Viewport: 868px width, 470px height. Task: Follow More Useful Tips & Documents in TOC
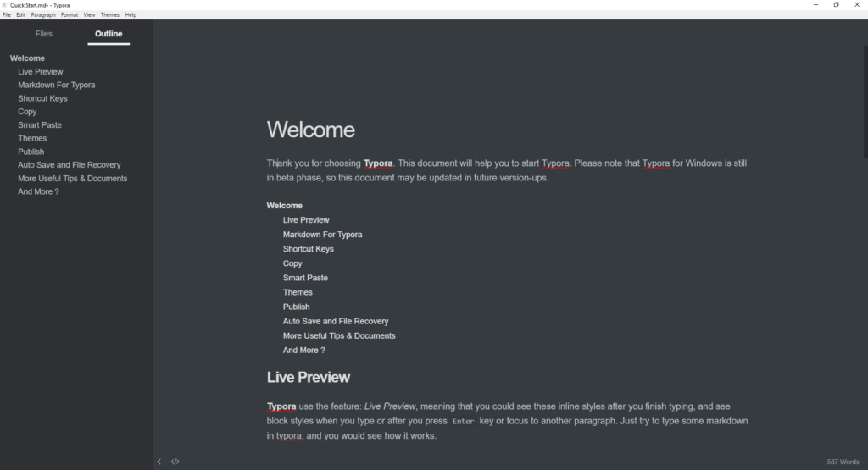click(x=339, y=335)
